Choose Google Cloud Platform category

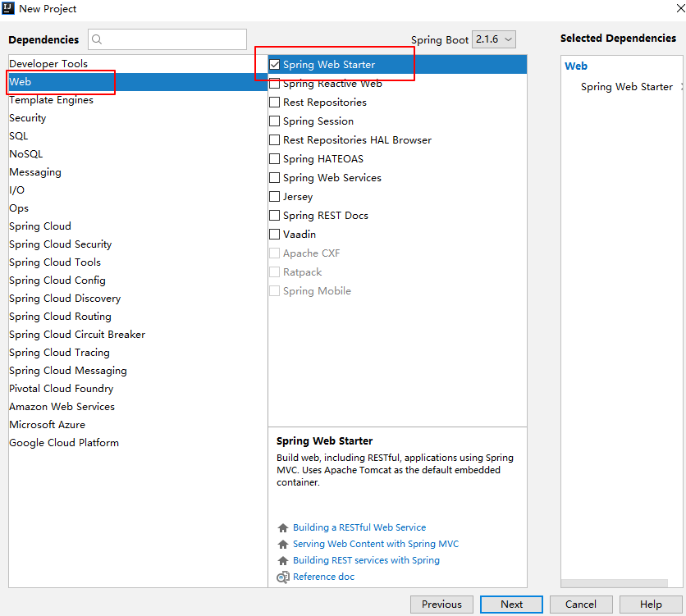(138, 442)
